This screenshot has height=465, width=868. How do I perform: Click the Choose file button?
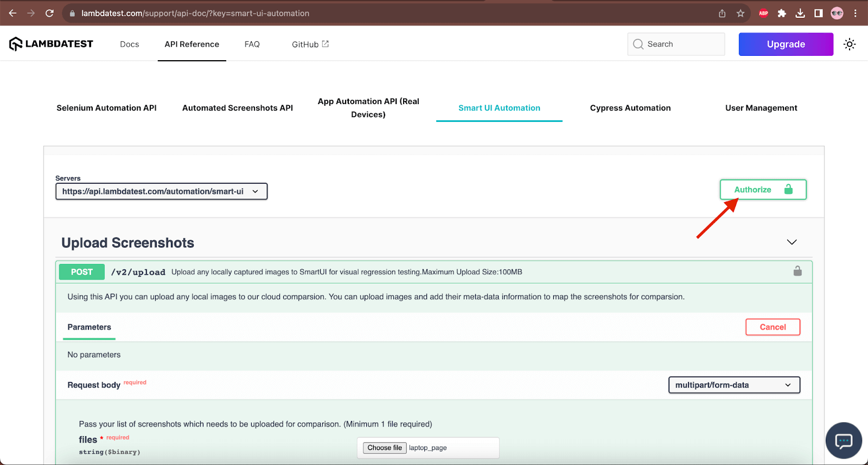(385, 448)
